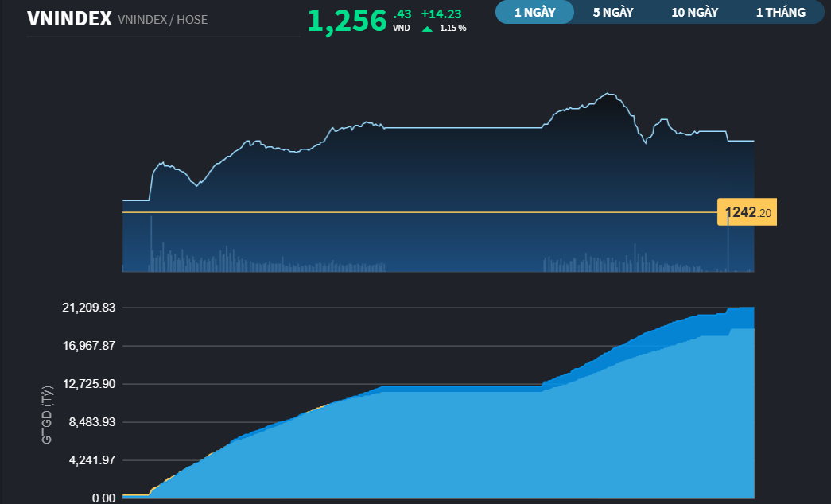Click the GTGD (TỶ) axis title

pos(47,415)
